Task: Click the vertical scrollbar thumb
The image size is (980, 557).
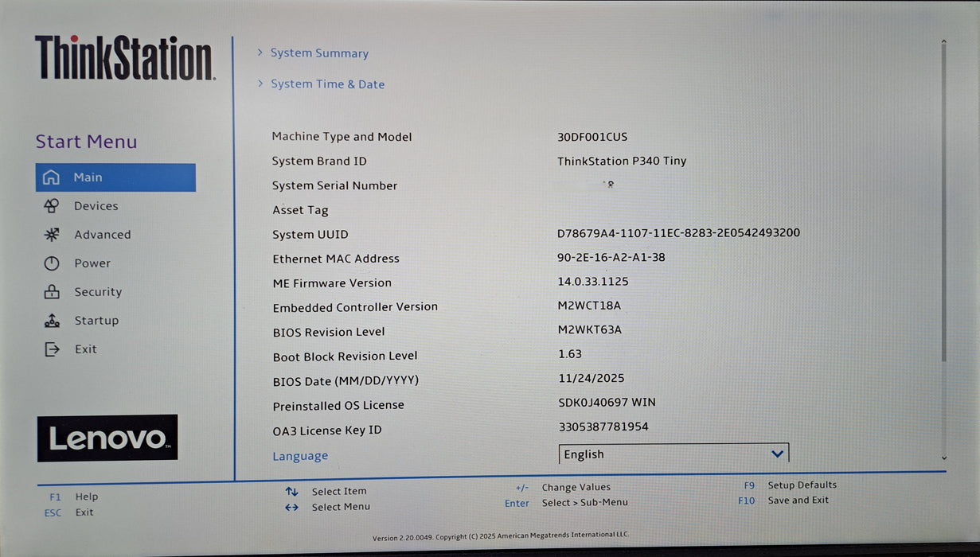Action: 944,203
